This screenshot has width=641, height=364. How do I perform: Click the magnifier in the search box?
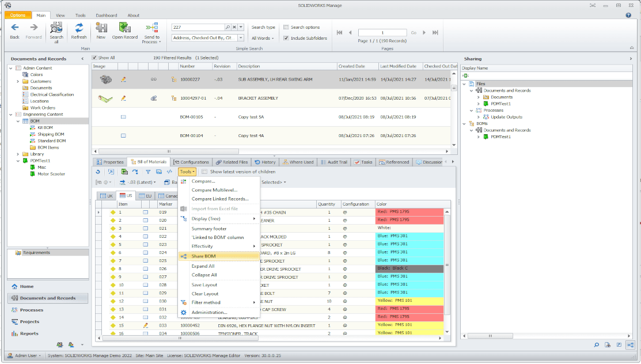[x=227, y=27]
